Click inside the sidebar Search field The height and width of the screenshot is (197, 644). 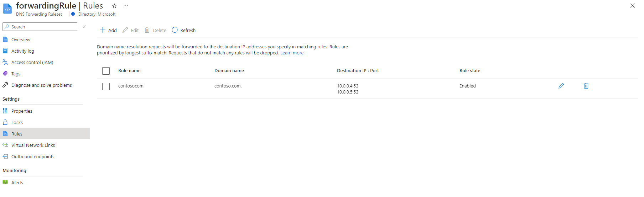pyautogui.click(x=40, y=27)
